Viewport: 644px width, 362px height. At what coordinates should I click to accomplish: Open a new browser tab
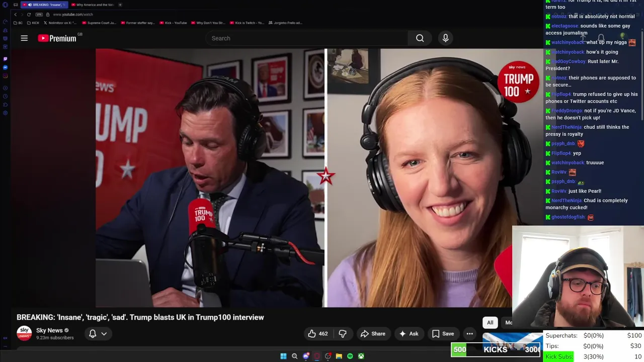coord(120,5)
